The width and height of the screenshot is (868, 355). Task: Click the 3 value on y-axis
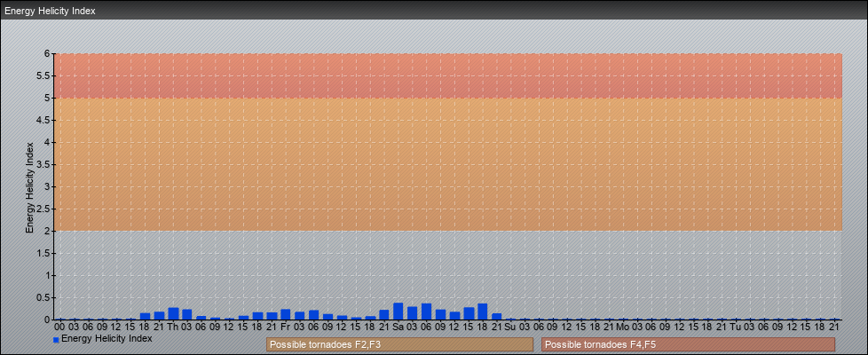point(48,186)
